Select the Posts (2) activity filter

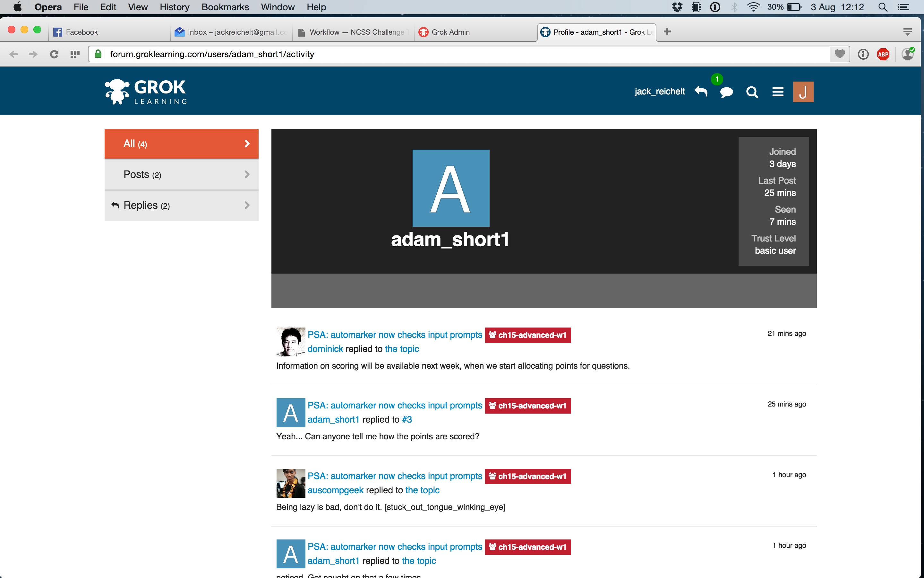tap(181, 174)
